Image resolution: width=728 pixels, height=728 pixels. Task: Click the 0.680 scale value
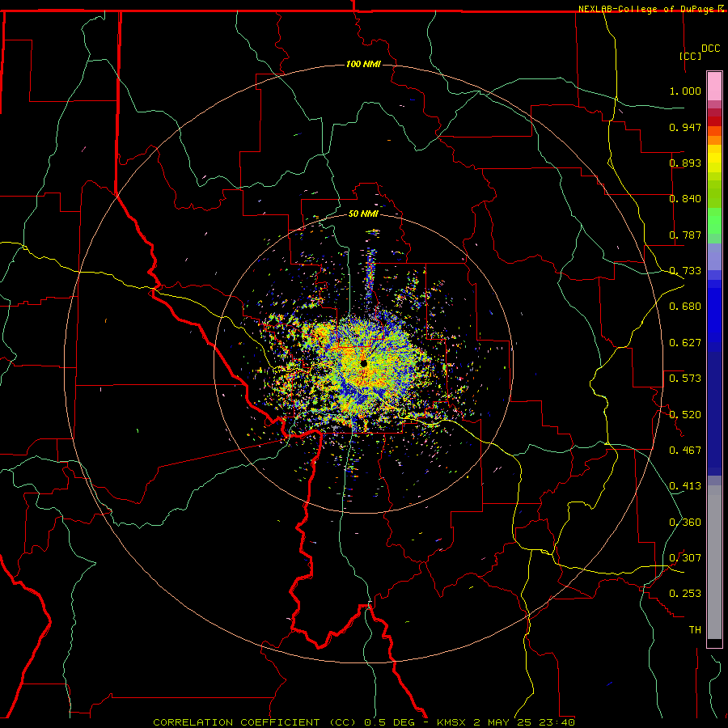coord(685,307)
